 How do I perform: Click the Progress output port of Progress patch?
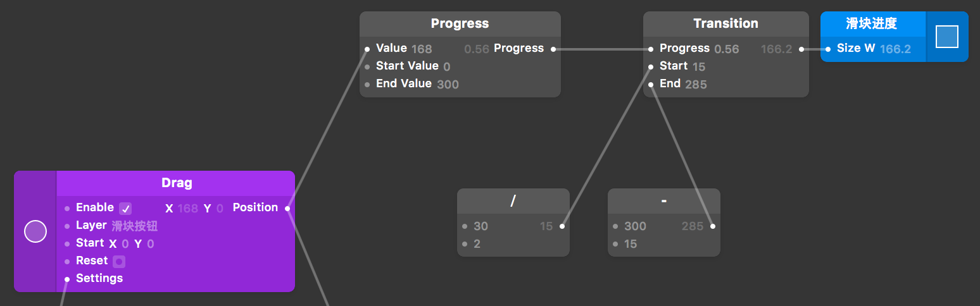(x=553, y=49)
